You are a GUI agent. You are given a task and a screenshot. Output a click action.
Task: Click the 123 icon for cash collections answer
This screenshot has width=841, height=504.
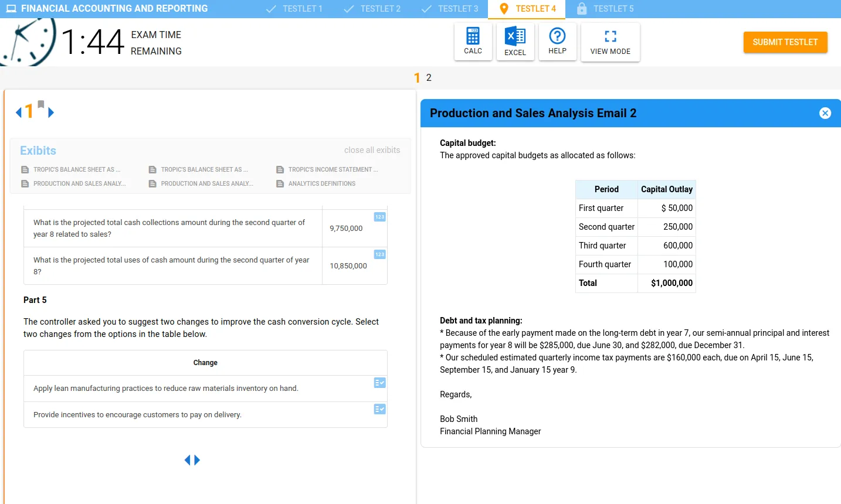[x=380, y=217]
